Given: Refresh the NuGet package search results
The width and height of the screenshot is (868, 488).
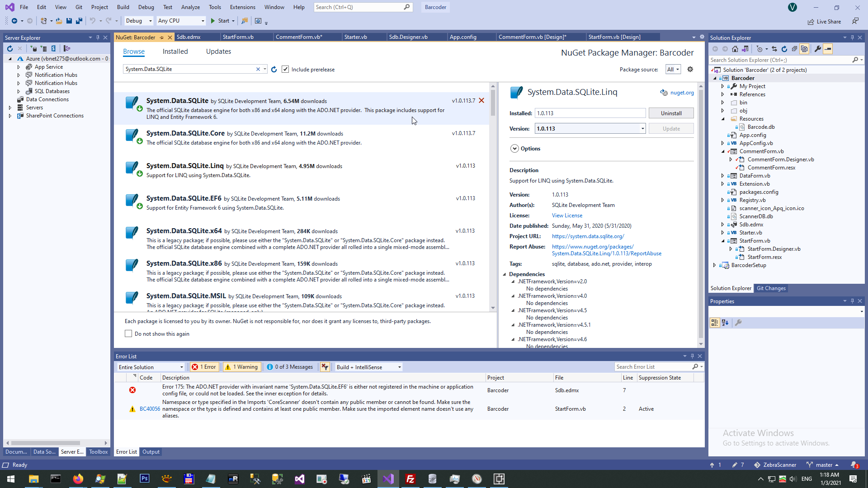Looking at the screenshot, I should 274,69.
